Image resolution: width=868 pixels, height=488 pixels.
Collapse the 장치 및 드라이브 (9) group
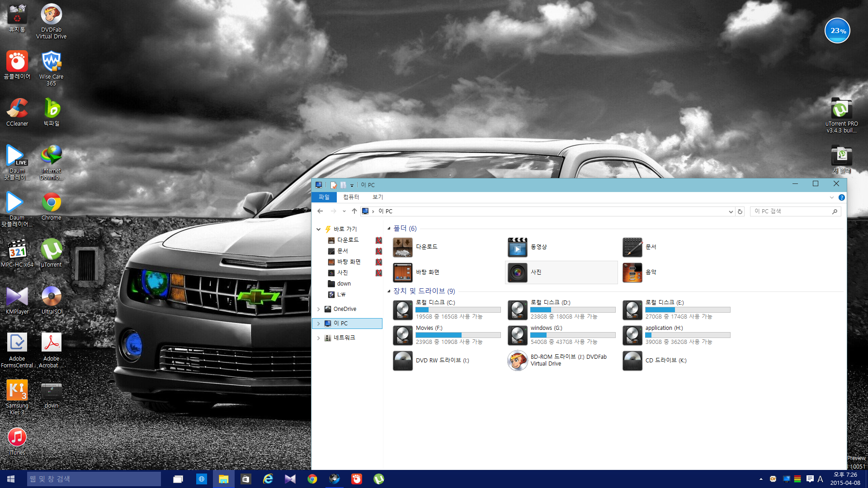(389, 291)
